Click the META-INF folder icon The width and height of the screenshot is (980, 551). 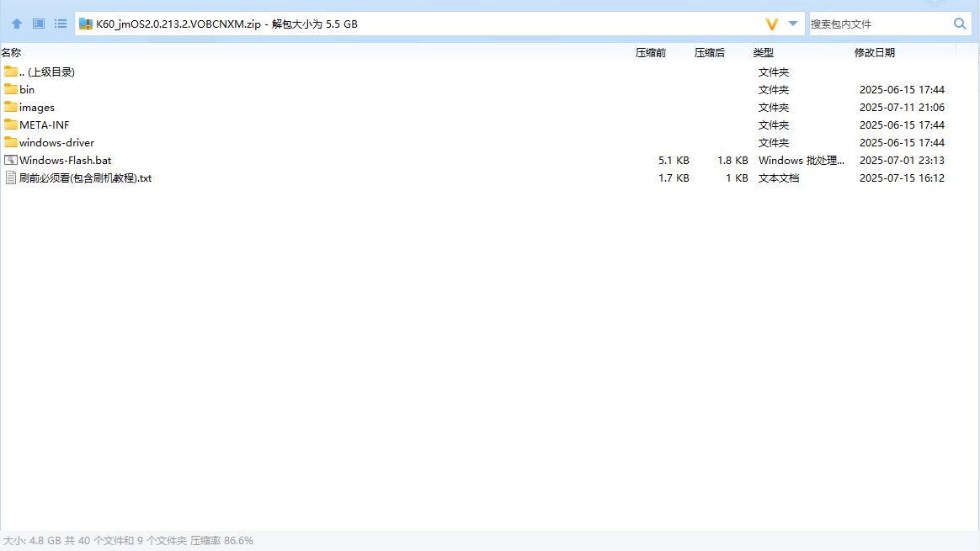point(11,125)
